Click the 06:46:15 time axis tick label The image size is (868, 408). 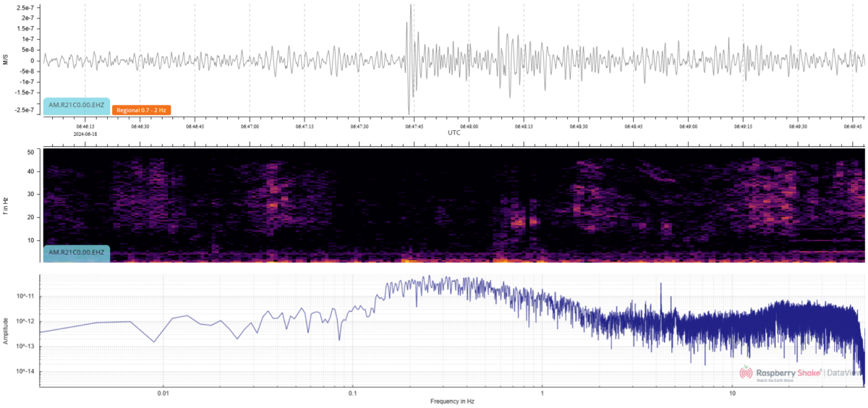(85, 126)
